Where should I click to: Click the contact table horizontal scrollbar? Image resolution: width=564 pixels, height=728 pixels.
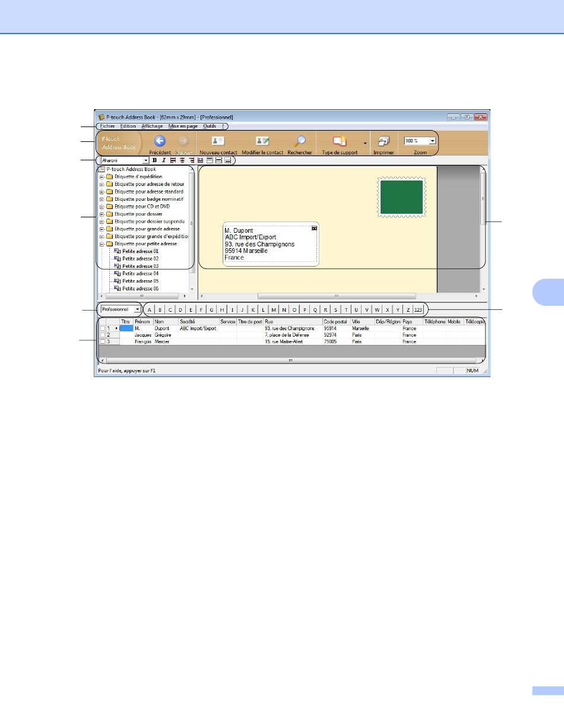291,360
